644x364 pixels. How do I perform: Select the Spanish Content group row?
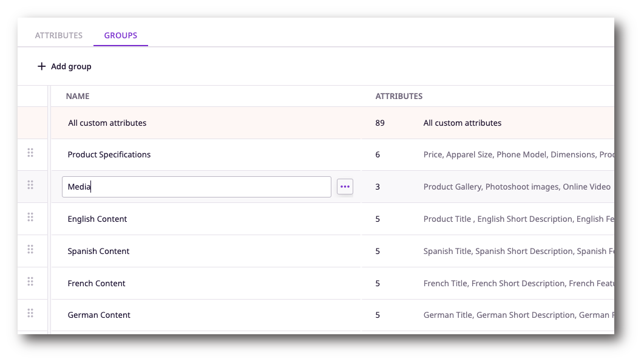click(x=98, y=251)
